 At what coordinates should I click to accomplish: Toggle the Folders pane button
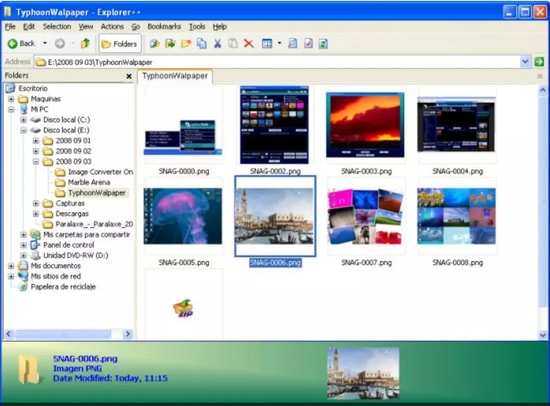tap(120, 44)
